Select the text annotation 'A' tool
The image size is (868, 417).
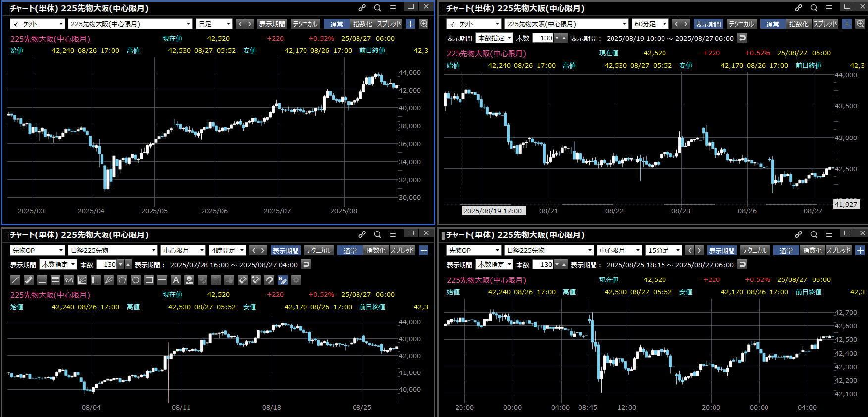pos(176,280)
